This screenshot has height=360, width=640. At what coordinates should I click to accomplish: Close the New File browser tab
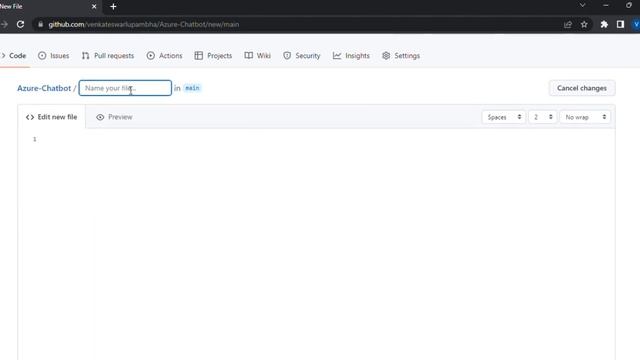click(x=94, y=7)
